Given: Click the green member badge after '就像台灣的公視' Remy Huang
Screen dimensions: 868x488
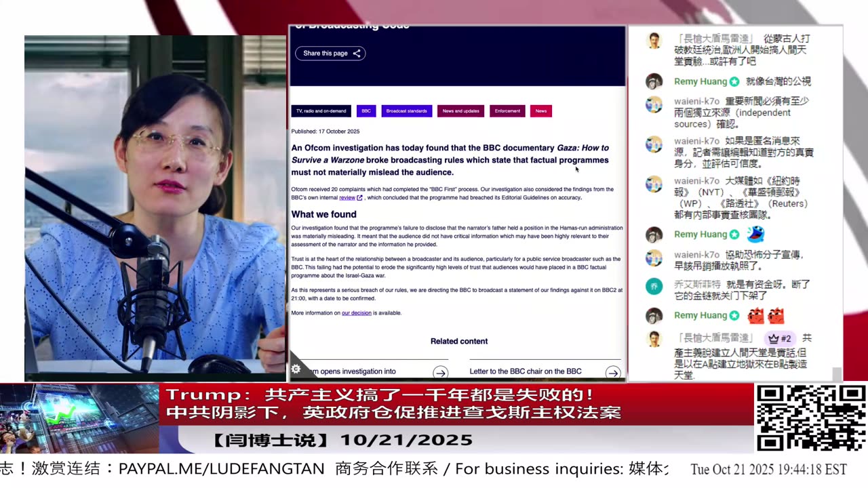Looking at the screenshot, I should click(734, 81).
